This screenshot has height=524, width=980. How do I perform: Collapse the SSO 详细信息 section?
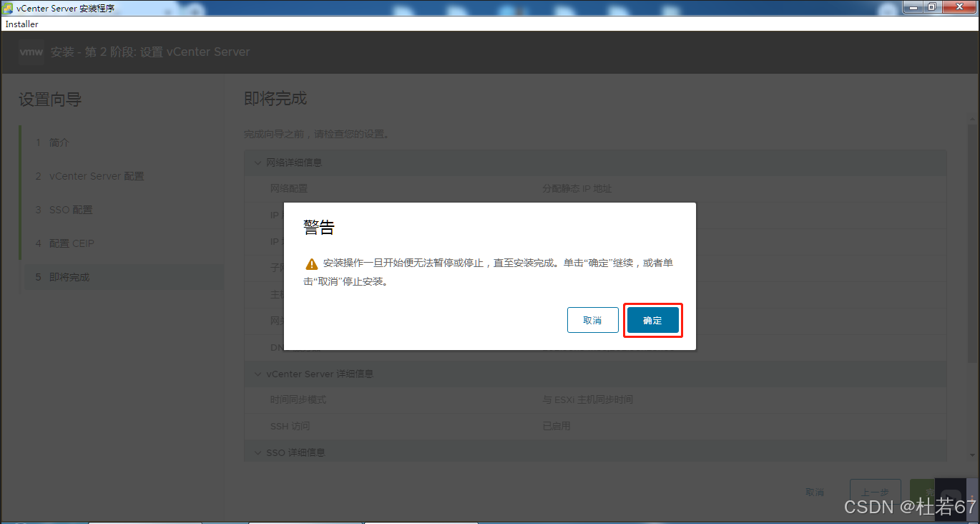coord(258,452)
